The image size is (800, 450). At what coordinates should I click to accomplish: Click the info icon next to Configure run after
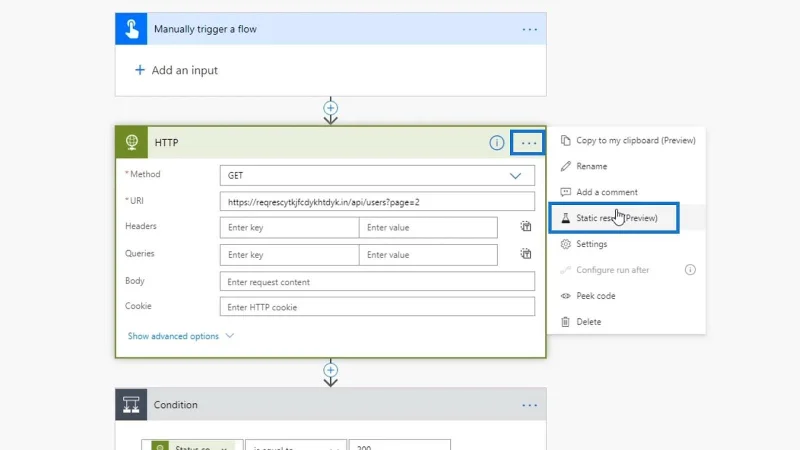tap(690, 270)
